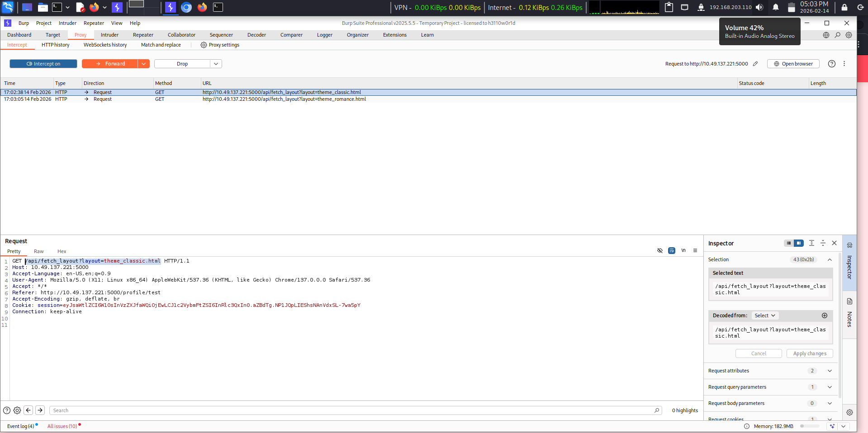Open Burp settings gear in top bar

849,35
